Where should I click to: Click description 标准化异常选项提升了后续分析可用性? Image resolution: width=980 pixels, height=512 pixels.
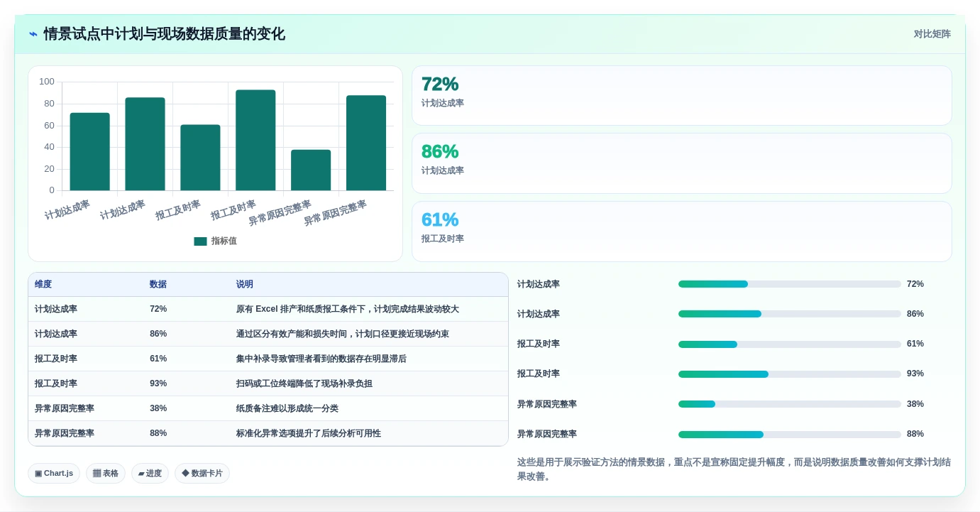tap(309, 433)
